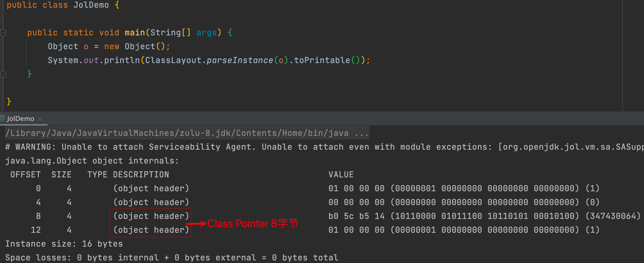Click the value 347430064
This screenshot has width=644, height=263.
click(x=613, y=216)
